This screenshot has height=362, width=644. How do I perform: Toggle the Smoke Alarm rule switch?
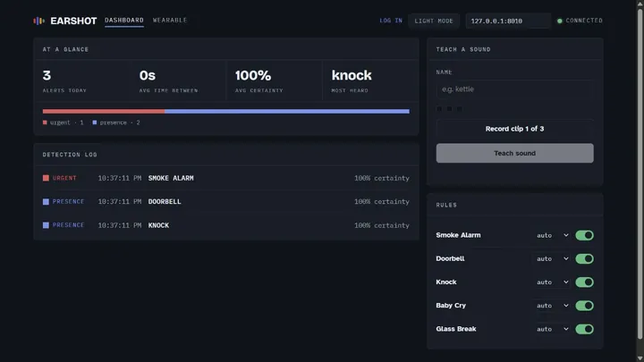tap(584, 235)
